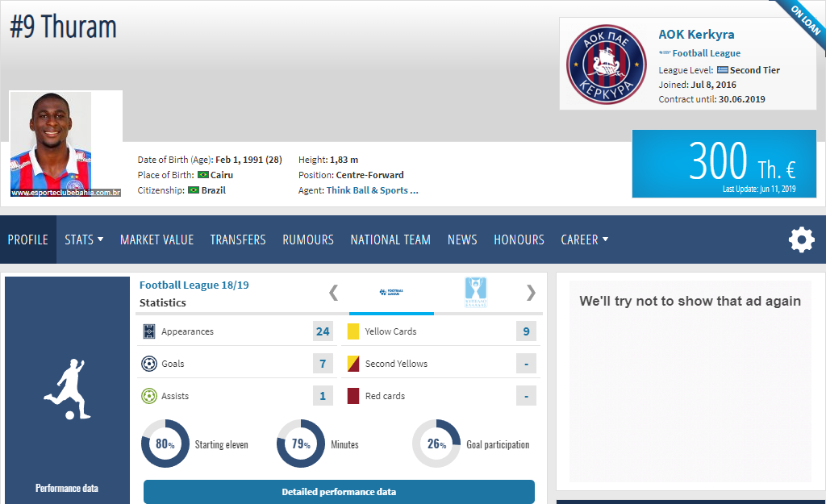Open the PROFILE tab
Image resolution: width=826 pixels, height=504 pixels.
28,240
